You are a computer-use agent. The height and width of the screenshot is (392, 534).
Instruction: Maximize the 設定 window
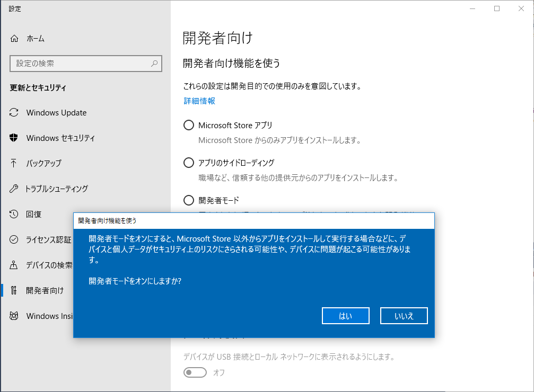(497, 8)
